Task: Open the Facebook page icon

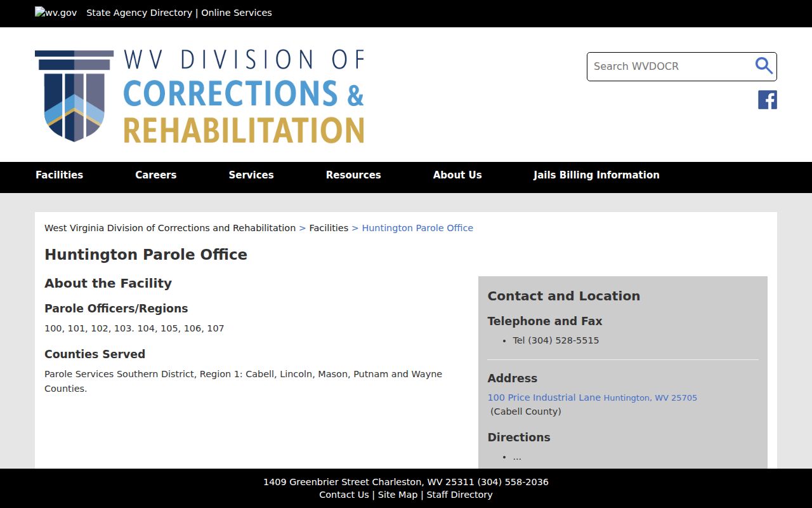Action: pyautogui.click(x=768, y=100)
